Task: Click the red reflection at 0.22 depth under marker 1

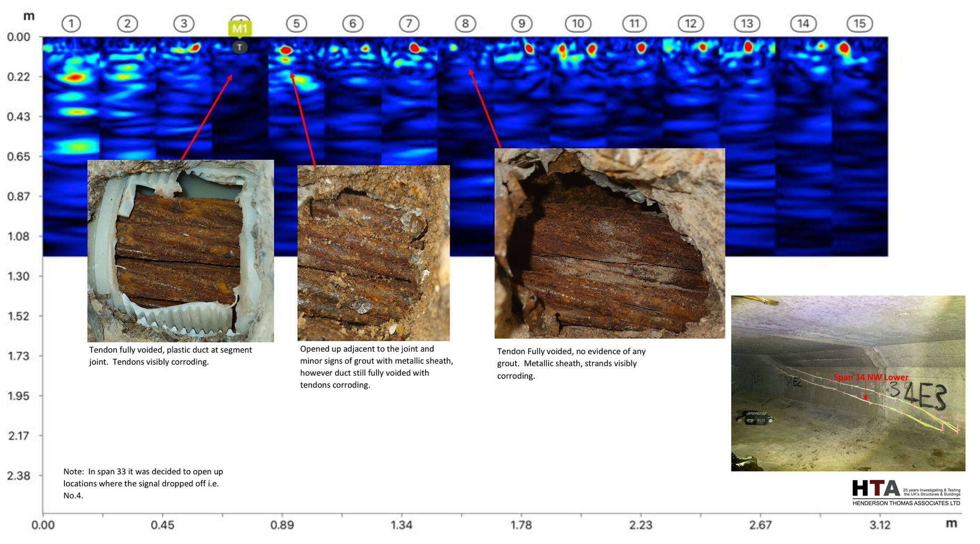Action: pyautogui.click(x=75, y=78)
